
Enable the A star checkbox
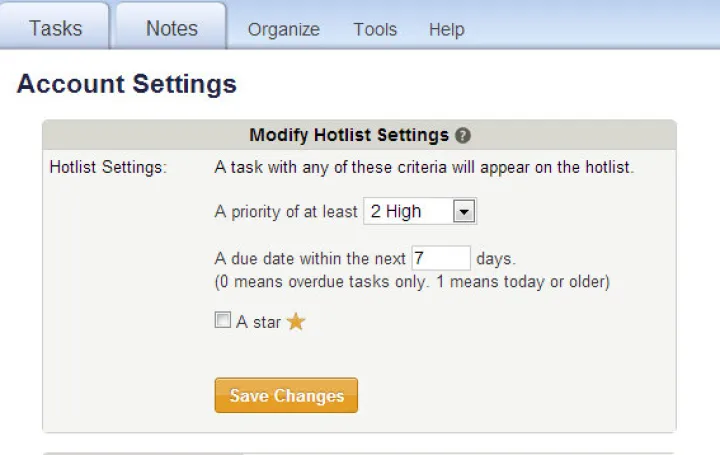(223, 320)
